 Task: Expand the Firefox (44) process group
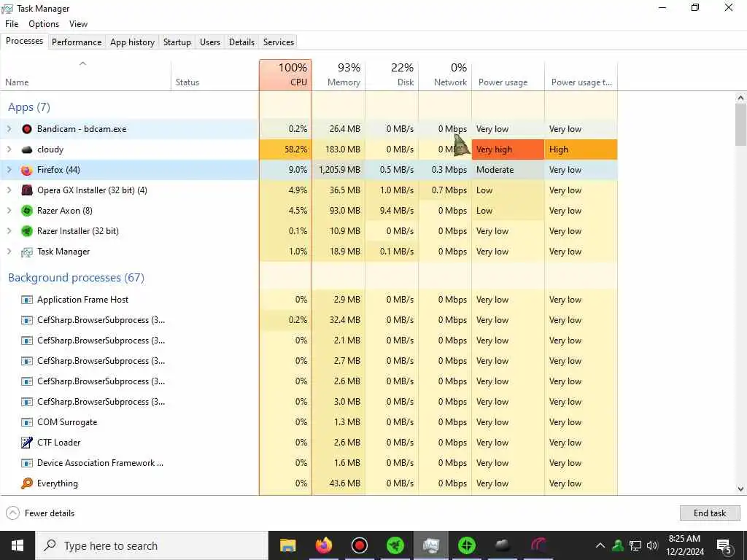tap(9, 170)
